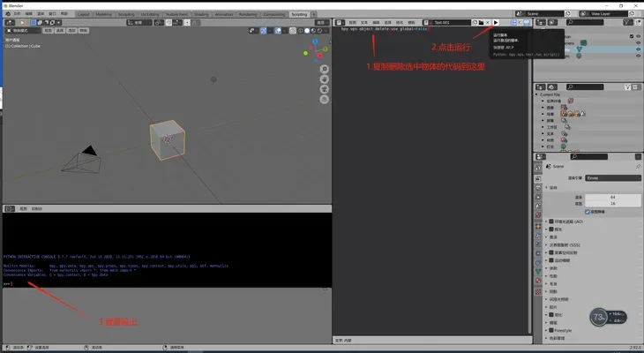The height and width of the screenshot is (353, 644).
Task: Switch viewport to rendered shading
Action: (x=319, y=31)
